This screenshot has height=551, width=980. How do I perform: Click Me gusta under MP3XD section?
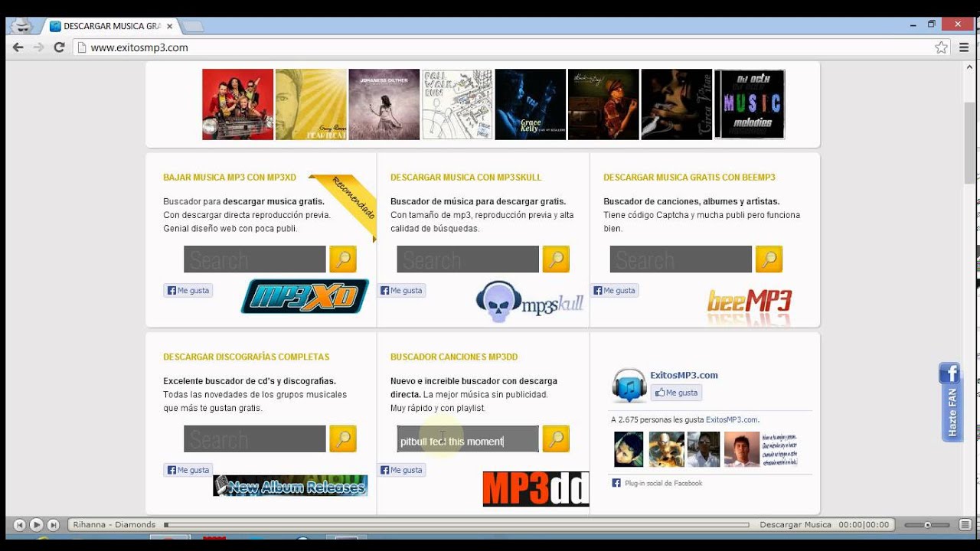coord(188,291)
